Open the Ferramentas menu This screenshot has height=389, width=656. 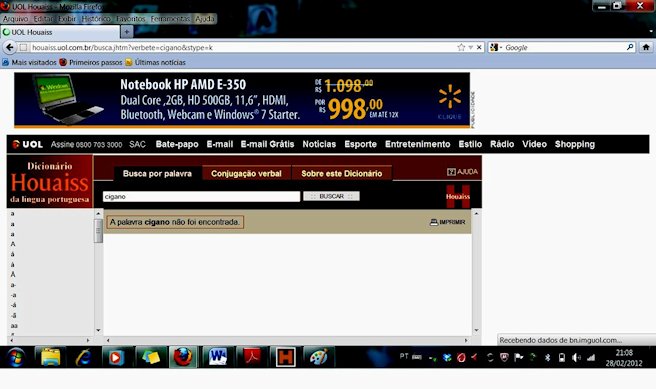coord(170,19)
